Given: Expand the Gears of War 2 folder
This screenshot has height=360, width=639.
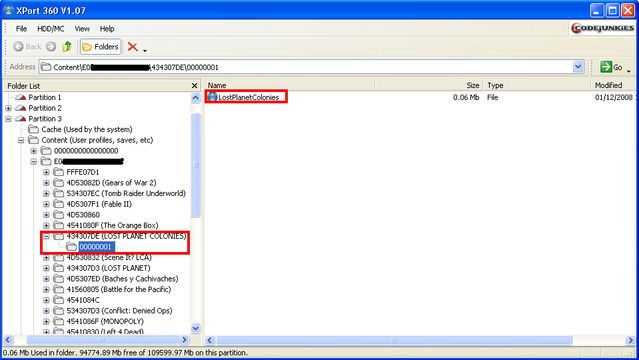Looking at the screenshot, I should (x=46, y=183).
